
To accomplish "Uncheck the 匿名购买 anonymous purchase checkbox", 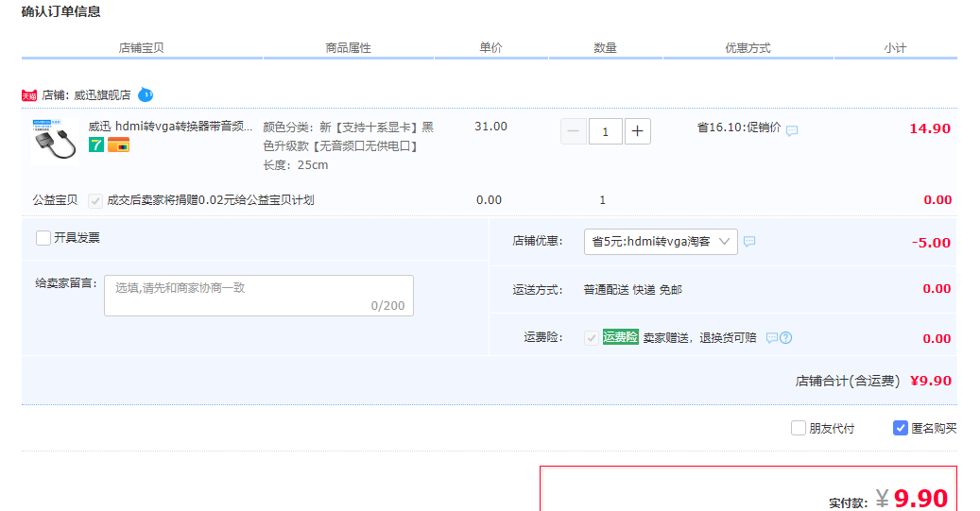I will click(900, 428).
